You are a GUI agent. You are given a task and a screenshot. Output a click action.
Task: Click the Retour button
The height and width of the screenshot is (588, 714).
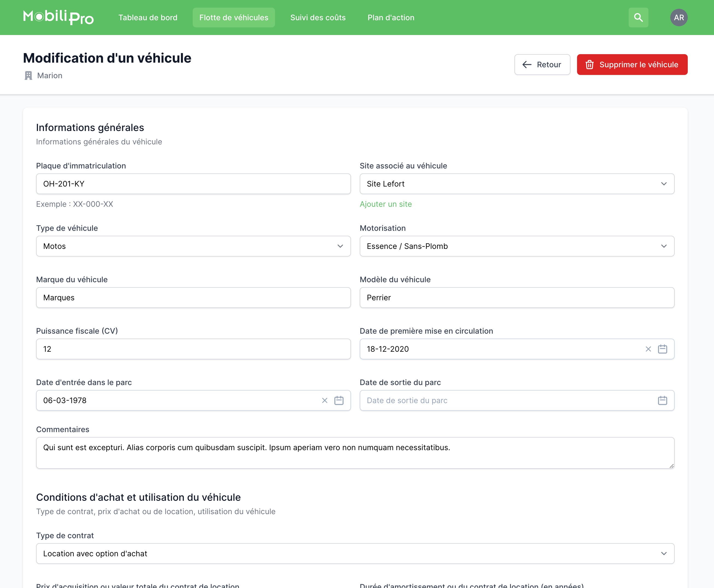coord(542,64)
